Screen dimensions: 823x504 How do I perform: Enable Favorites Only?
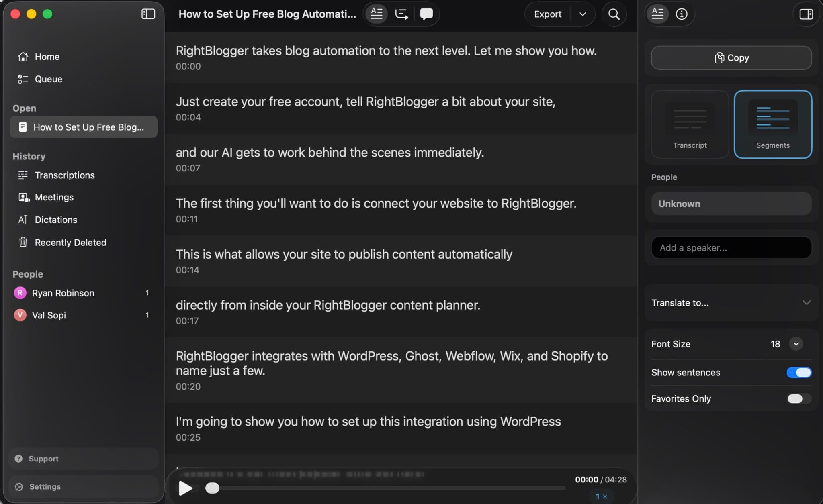pos(798,398)
